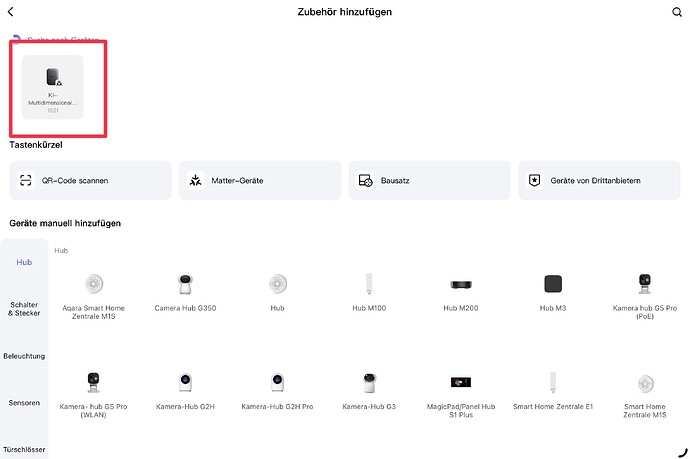
Task: Open the Sensoren category
Action: [24, 402]
